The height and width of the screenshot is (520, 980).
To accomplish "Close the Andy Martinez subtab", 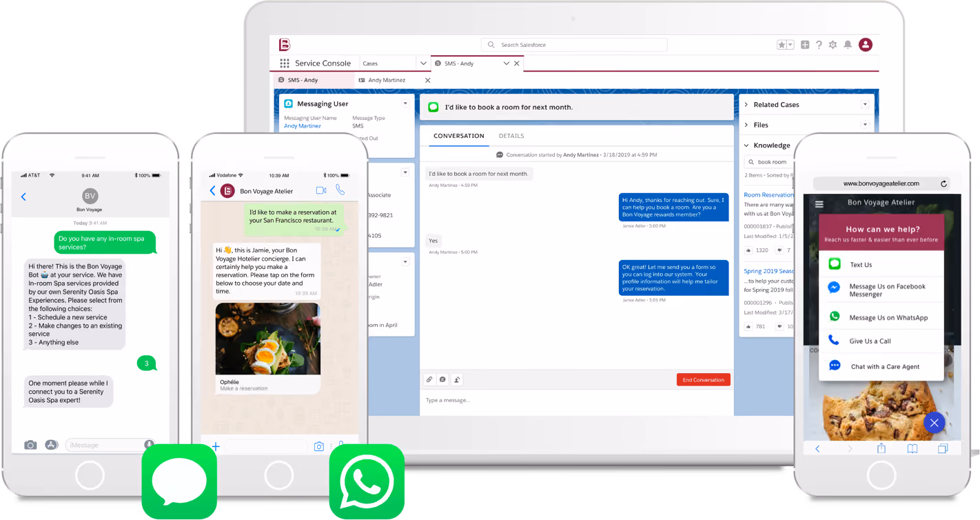I will click(427, 80).
